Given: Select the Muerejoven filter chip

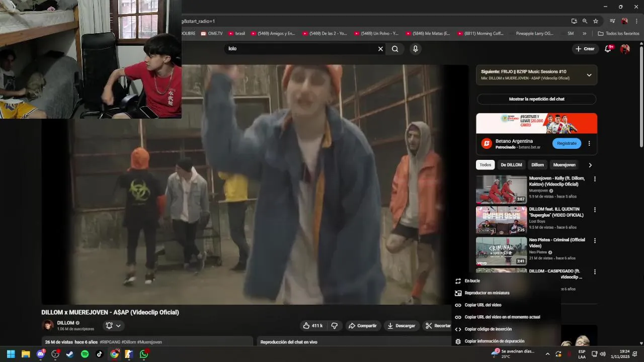Looking at the screenshot, I should (x=564, y=165).
